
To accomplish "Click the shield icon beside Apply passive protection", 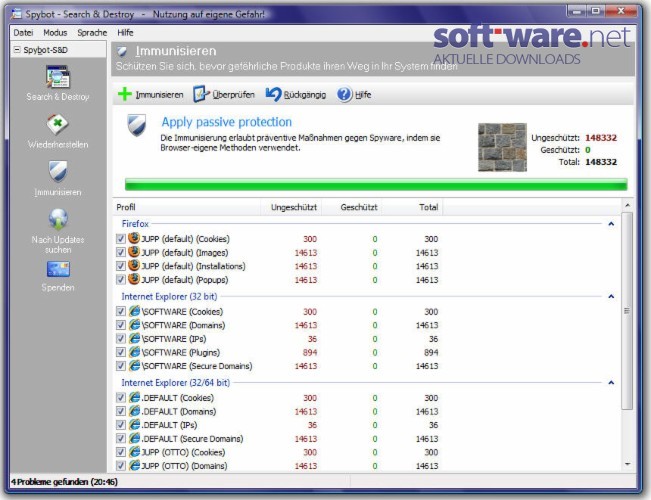I will (137, 125).
